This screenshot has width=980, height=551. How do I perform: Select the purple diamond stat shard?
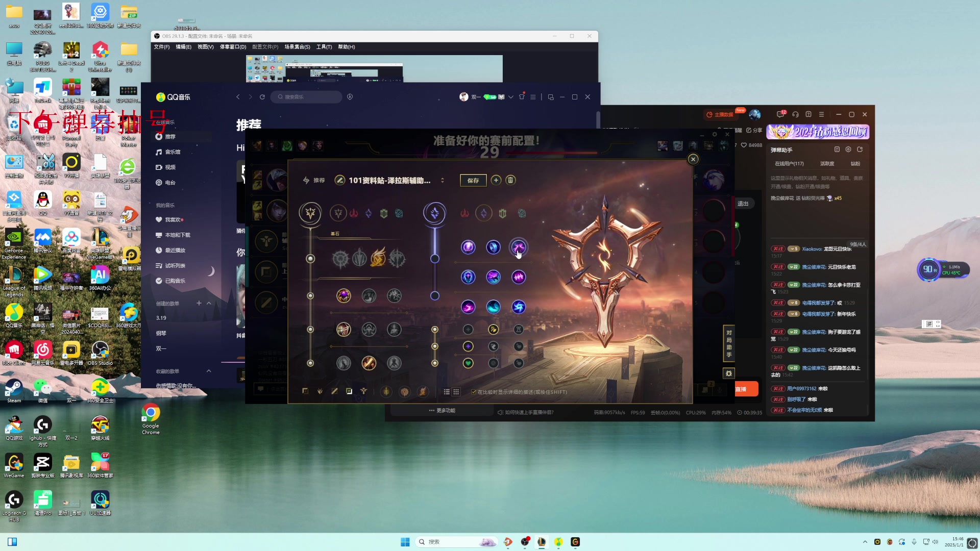(468, 346)
